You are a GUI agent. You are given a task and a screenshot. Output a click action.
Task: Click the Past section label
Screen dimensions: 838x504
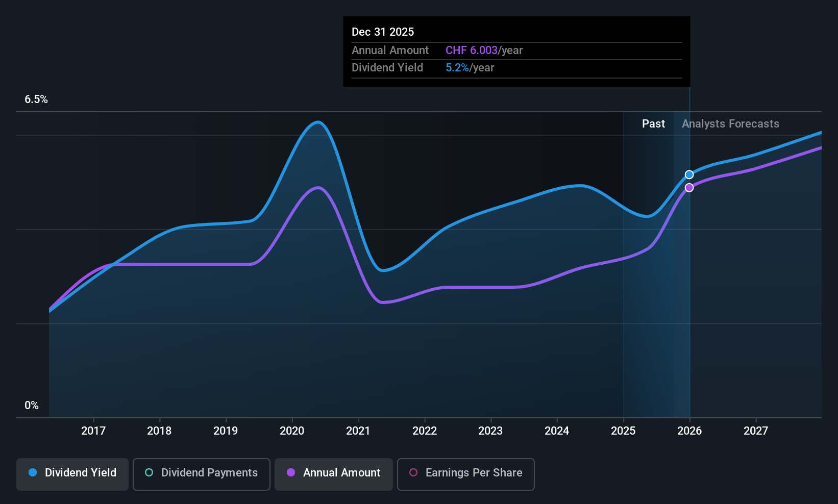653,124
